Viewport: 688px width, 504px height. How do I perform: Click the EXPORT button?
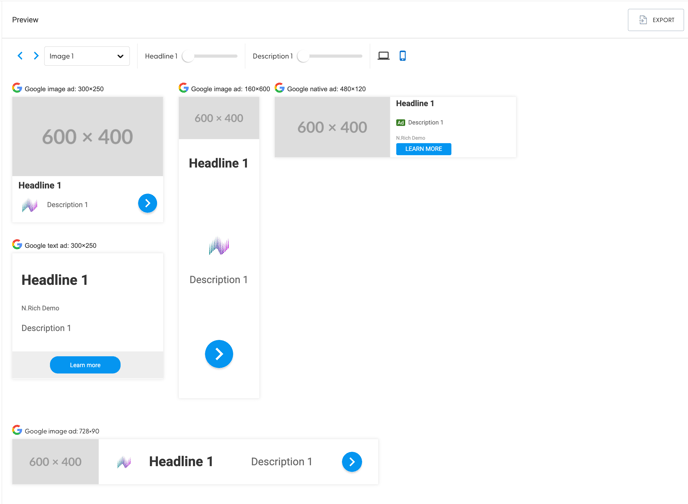(656, 20)
